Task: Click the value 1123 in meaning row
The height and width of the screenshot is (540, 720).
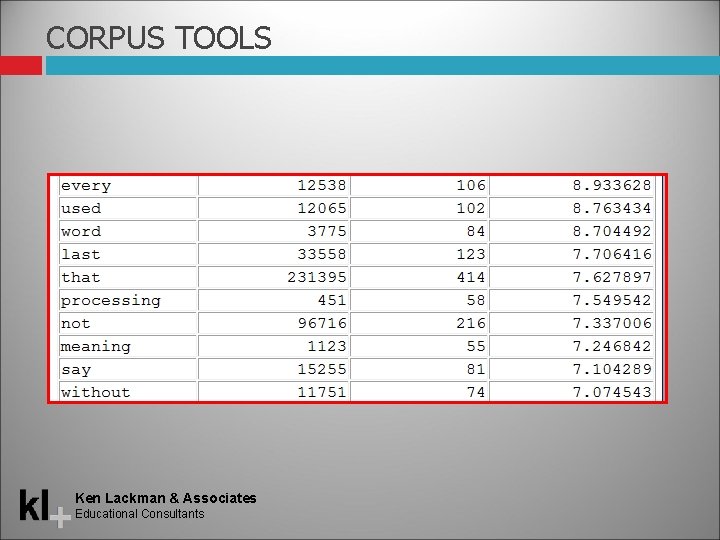Action: coord(327,346)
